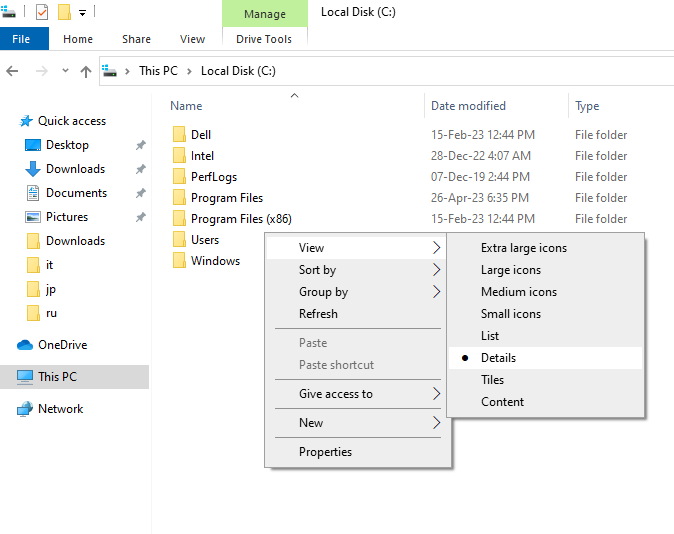Sort by the Type column header
This screenshot has height=534, width=674.
tap(587, 106)
